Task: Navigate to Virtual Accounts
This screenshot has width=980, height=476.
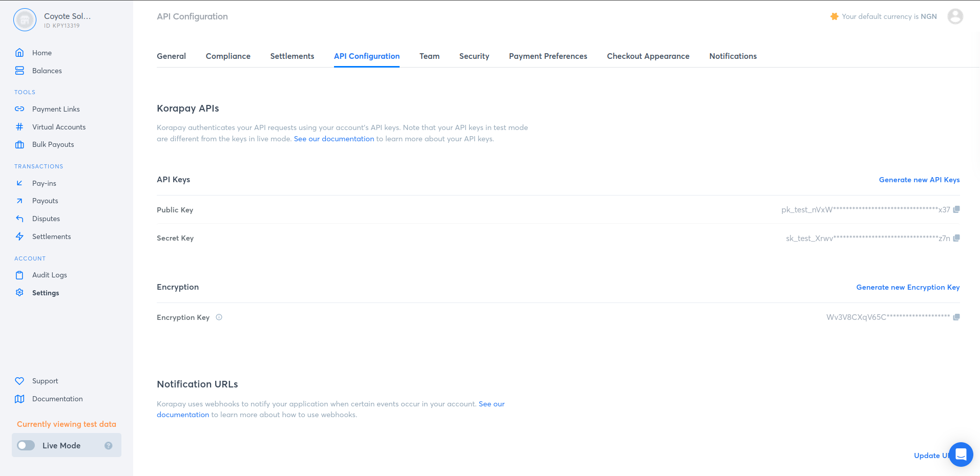Action: [59, 127]
